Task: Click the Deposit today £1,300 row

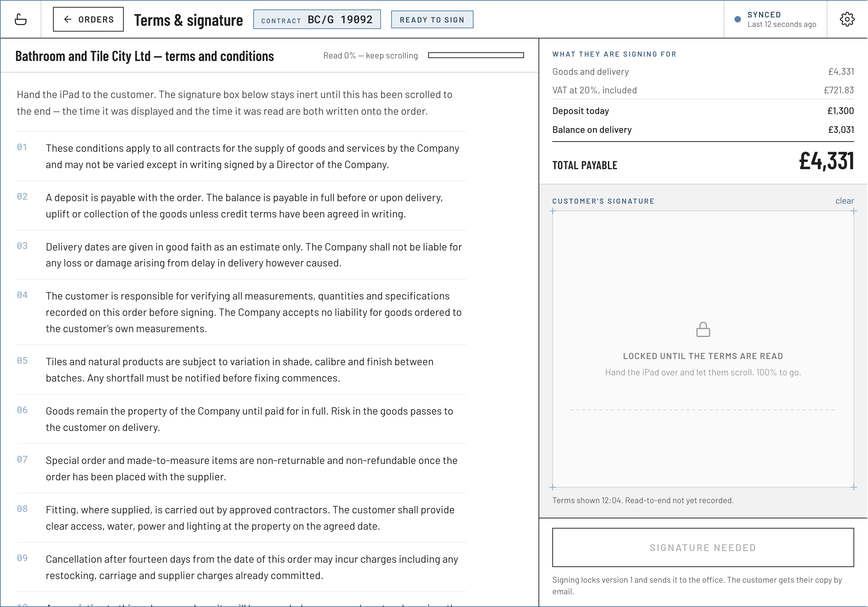Action: (703, 111)
